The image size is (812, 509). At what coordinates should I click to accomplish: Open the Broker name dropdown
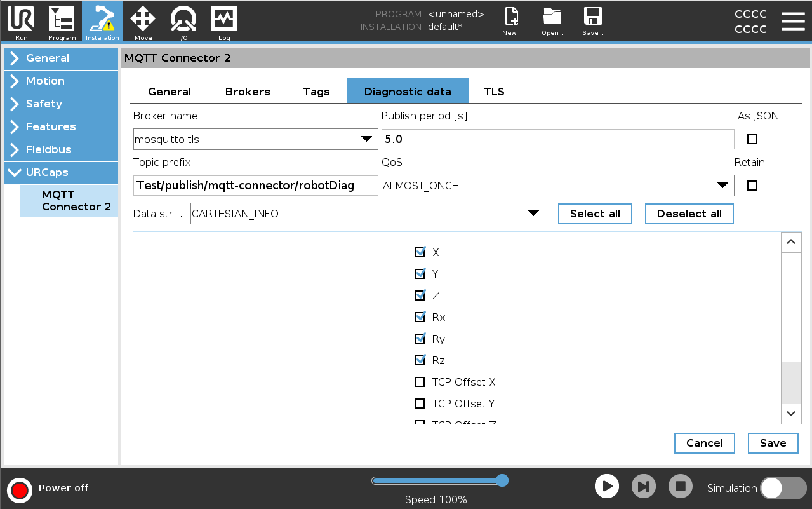click(256, 139)
